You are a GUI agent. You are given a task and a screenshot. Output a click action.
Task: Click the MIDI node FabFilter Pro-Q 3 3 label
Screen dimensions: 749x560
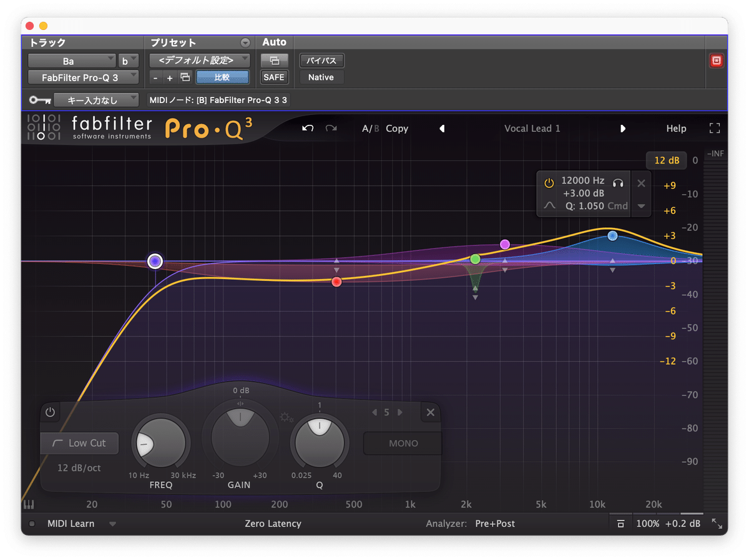[x=218, y=100]
